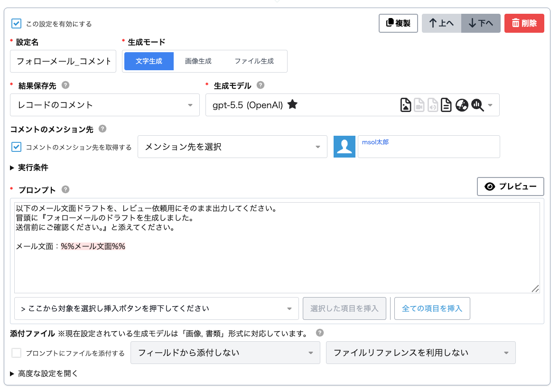Screen dimensions: 559x392
Task: Click the 選択した項目を挿入 button
Action: tap(345, 308)
